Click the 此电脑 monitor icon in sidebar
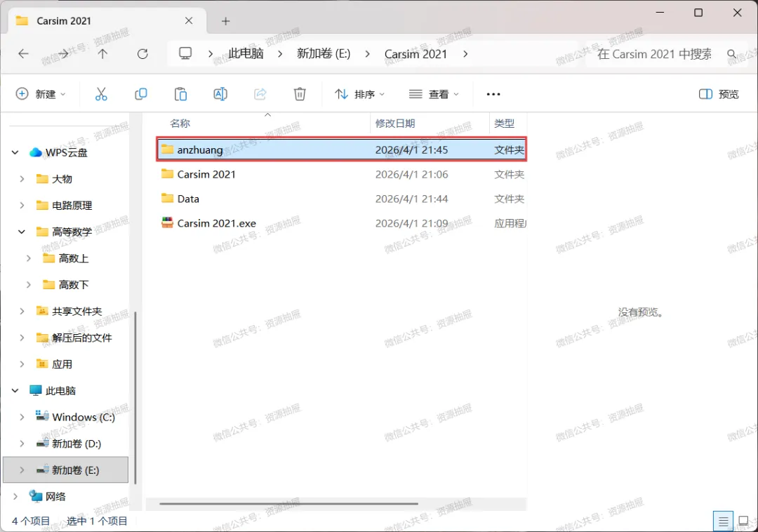The image size is (758, 532). pyautogui.click(x=35, y=390)
